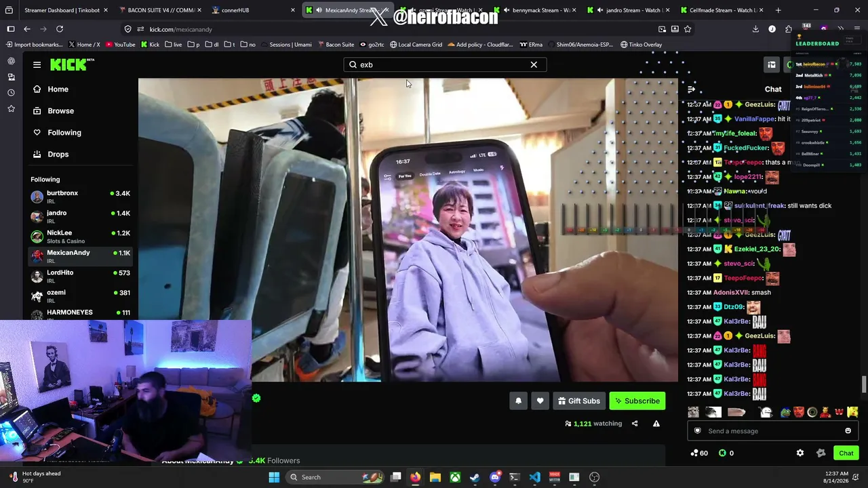Click the Windows taskbar Search box

(x=334, y=477)
